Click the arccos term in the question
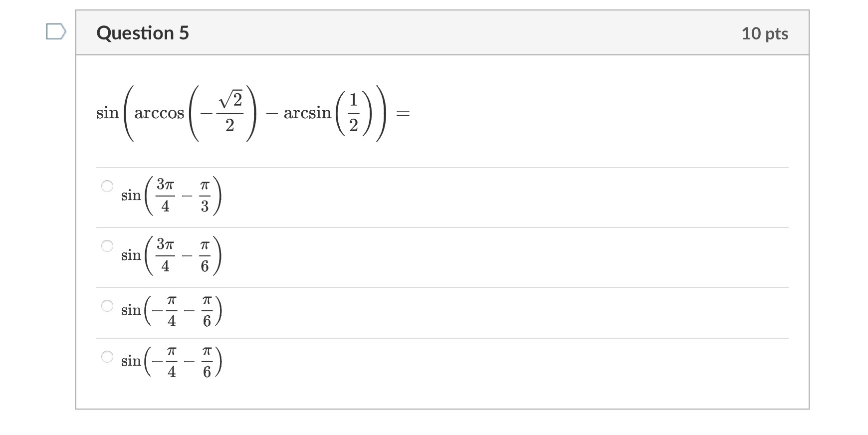The image size is (868, 435). click(x=159, y=113)
